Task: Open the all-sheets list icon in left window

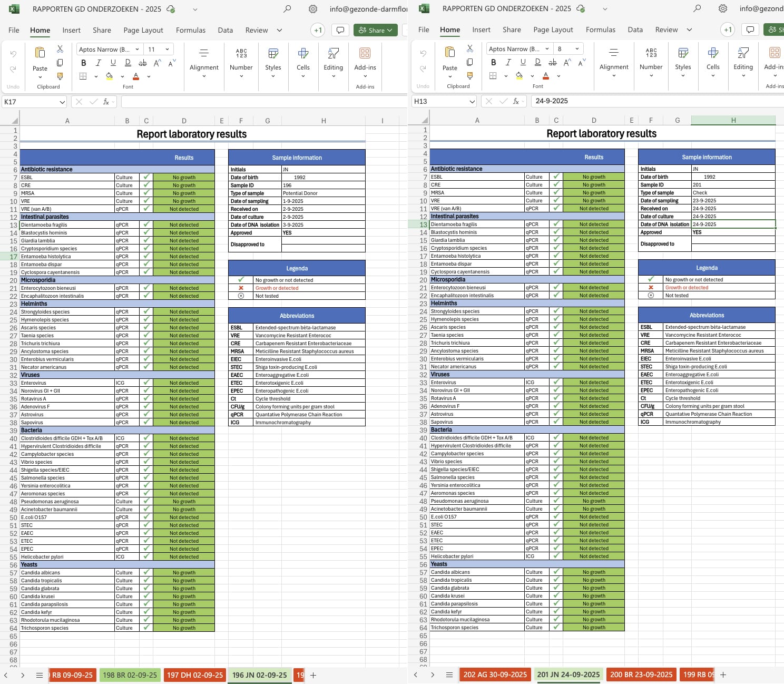Action: [x=40, y=675]
